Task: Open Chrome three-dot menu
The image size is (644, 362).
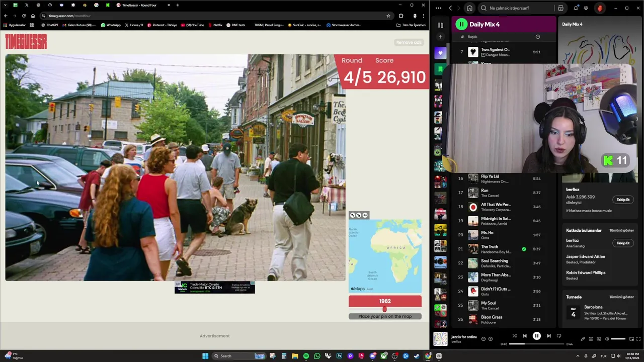Action: 424,16
